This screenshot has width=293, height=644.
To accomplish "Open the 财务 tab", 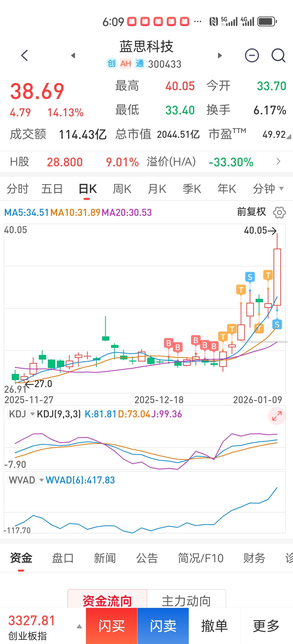I will (254, 558).
